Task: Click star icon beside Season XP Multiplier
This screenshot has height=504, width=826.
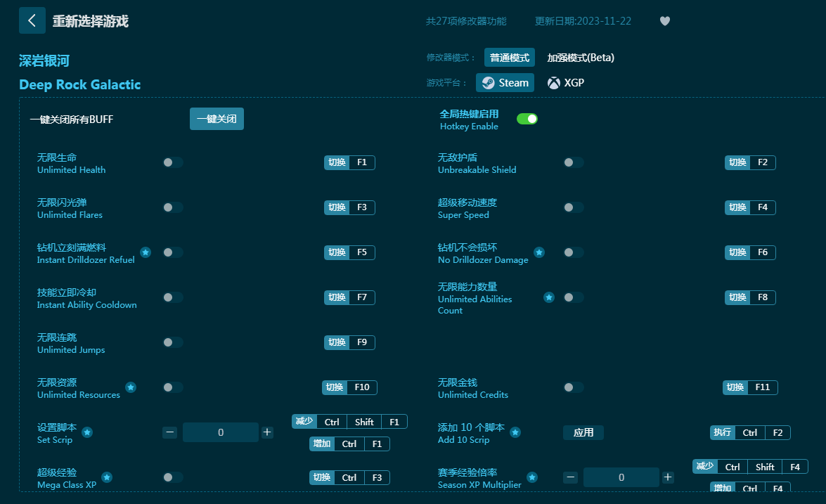Action: 532,477
